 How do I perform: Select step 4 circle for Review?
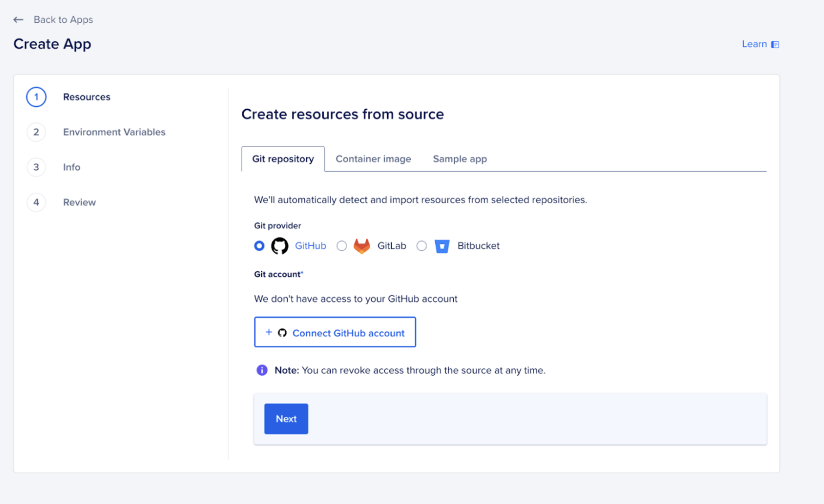(x=36, y=202)
